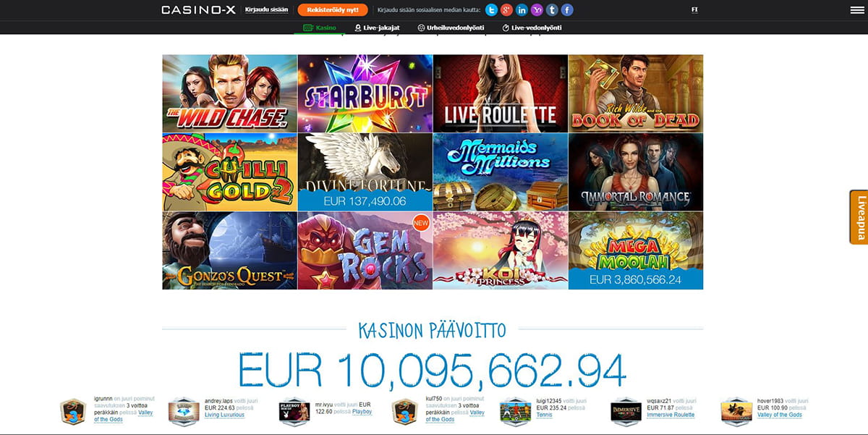Switch to the Kasino tab
Screen dimensions: 868x435
[319, 28]
